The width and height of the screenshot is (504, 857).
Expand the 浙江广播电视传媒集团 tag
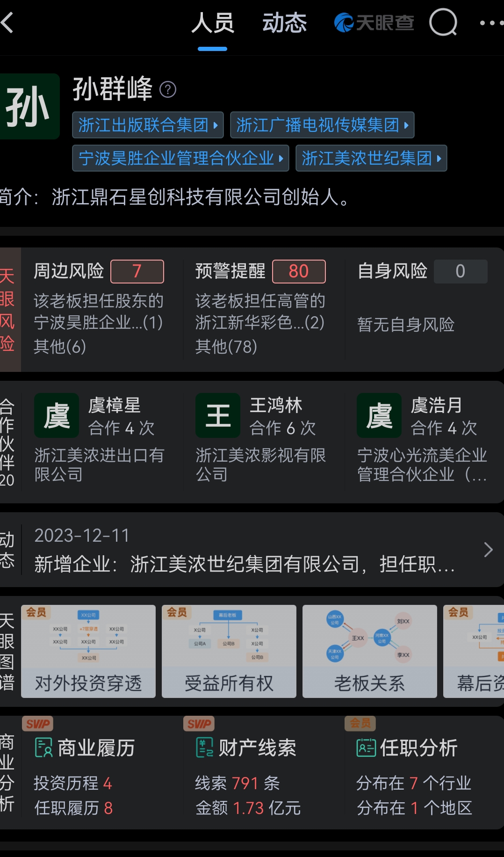(x=322, y=125)
